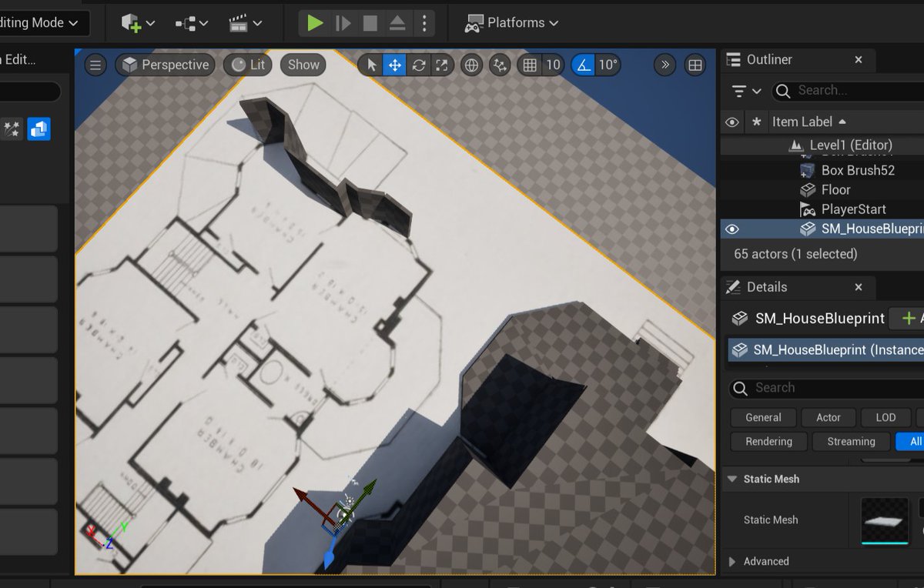Click blue modeling tool icon in left panel

pyautogui.click(x=38, y=129)
